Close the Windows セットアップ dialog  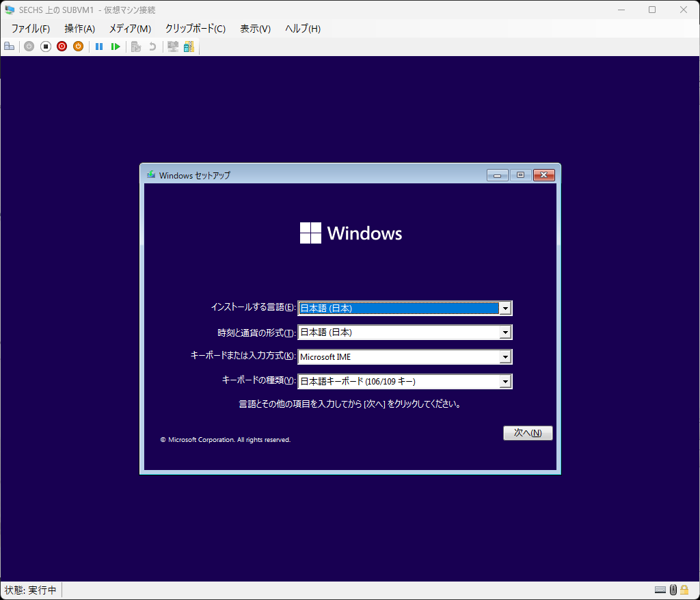pyautogui.click(x=543, y=175)
